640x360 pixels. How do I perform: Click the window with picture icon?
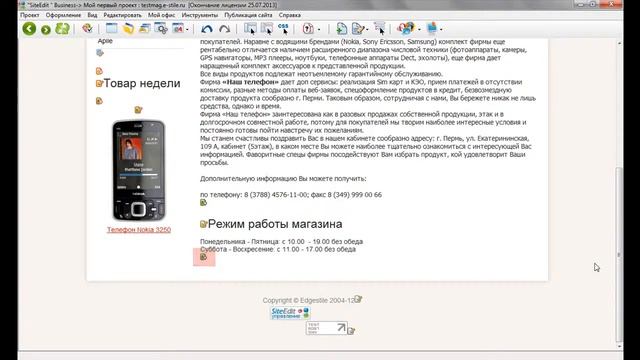point(178,28)
